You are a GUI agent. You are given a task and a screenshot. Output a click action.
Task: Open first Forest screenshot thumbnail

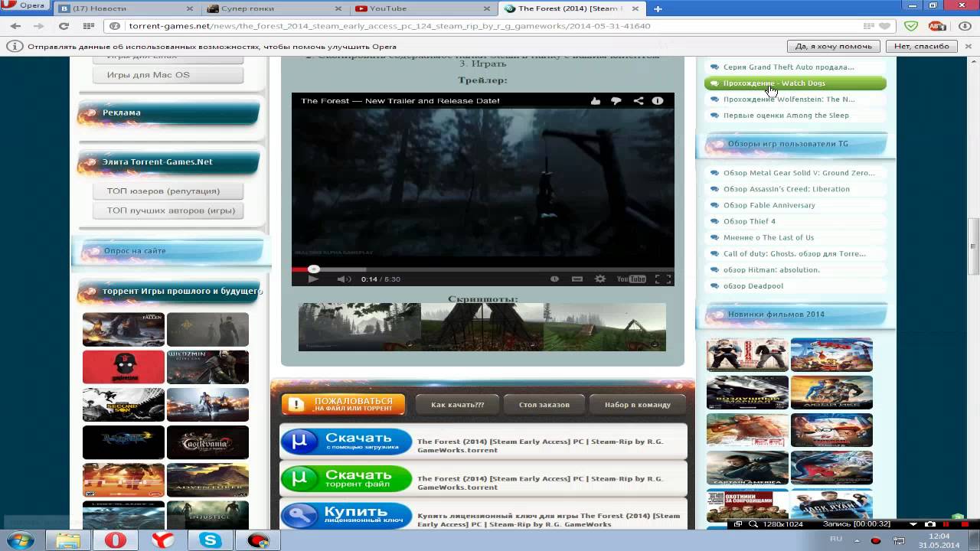point(360,327)
